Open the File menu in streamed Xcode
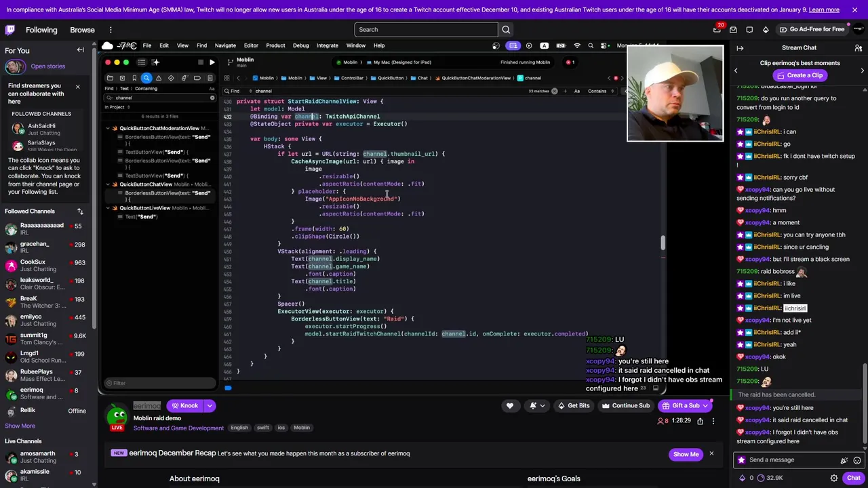This screenshot has width=868, height=488. pyautogui.click(x=146, y=46)
